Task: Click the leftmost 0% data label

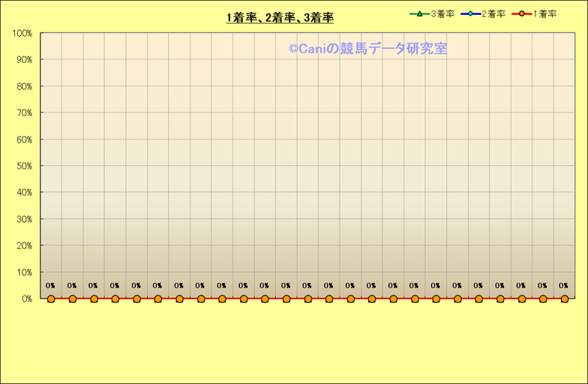Action: [50, 286]
